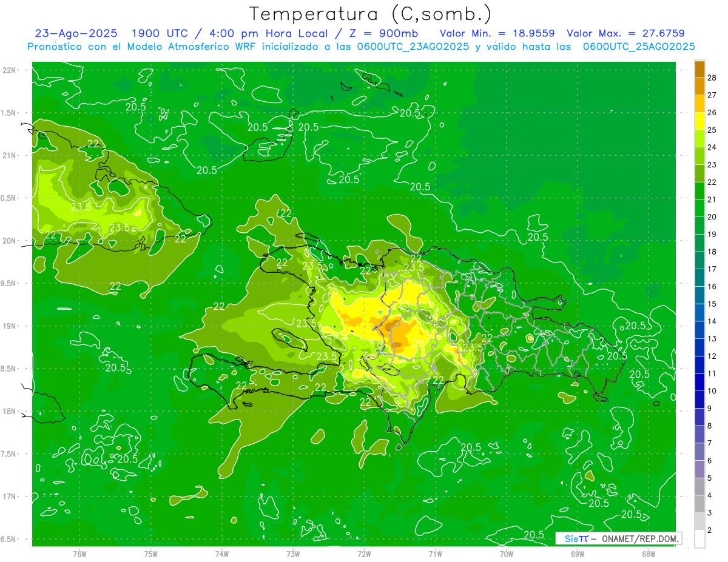Click color scale value '5'
The width and height of the screenshot is (728, 562).
pyautogui.click(x=712, y=478)
